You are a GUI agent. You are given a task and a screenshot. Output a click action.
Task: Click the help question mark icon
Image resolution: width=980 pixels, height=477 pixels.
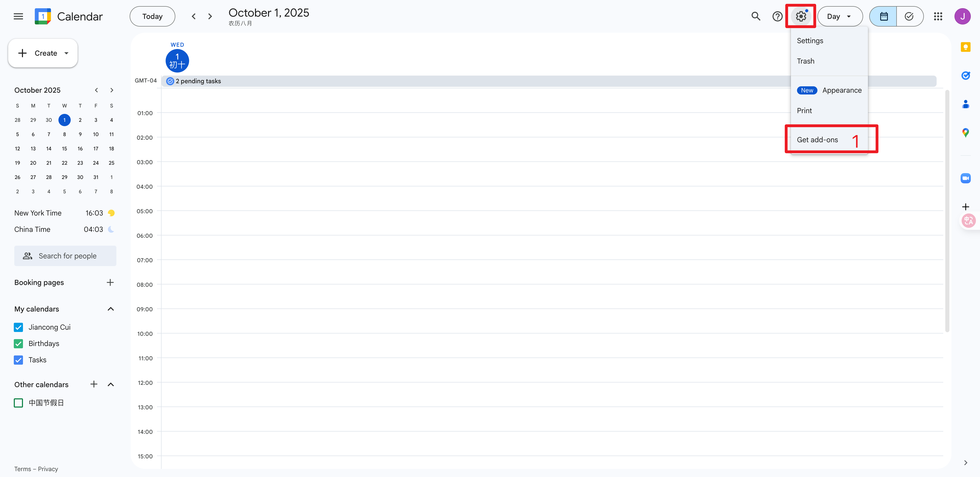[777, 16]
